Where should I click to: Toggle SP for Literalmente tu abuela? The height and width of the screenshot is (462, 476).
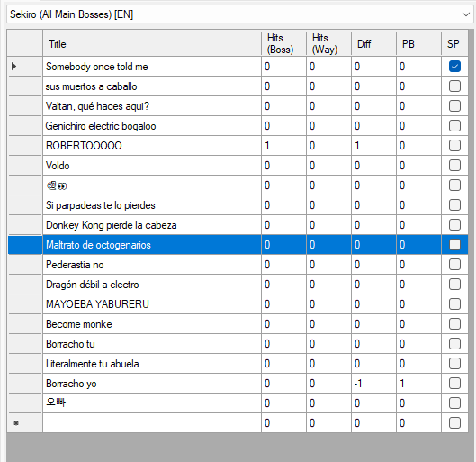pos(454,364)
